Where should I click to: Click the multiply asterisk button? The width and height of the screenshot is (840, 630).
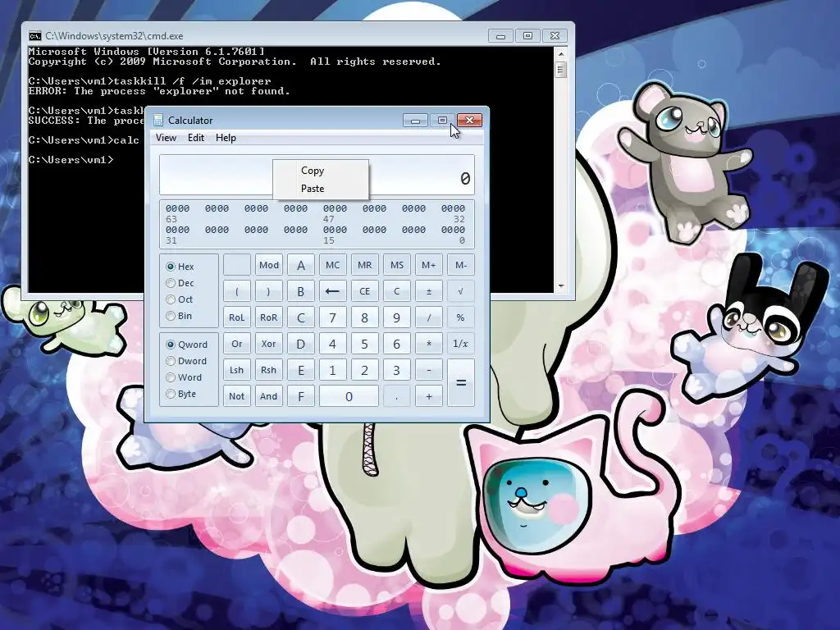point(428,344)
